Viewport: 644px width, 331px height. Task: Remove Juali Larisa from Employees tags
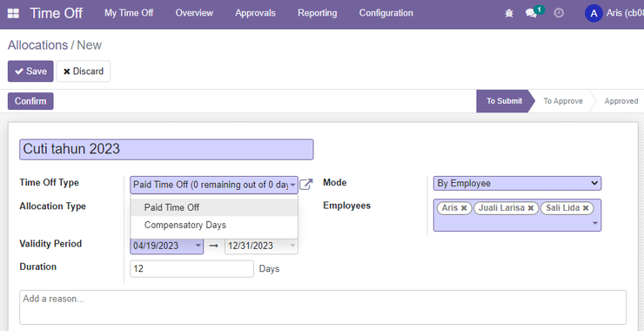coord(530,208)
